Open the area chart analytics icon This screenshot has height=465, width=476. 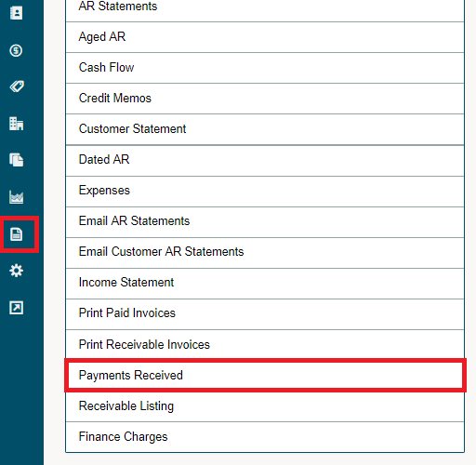coord(16,197)
